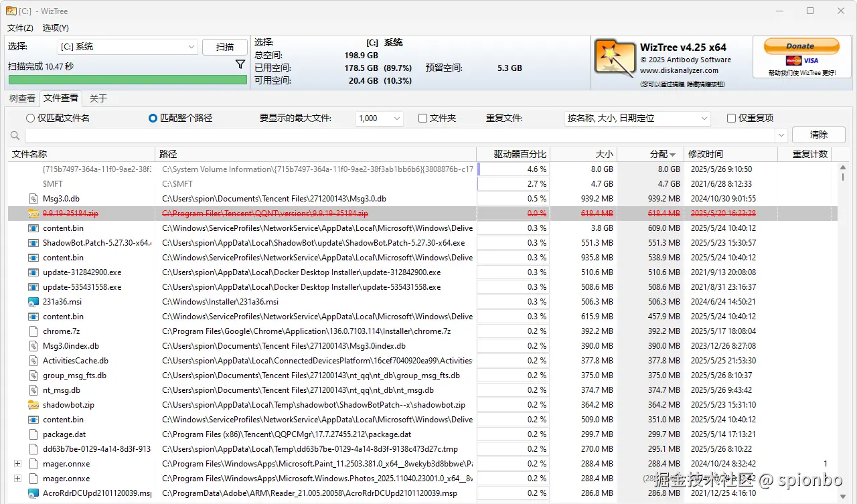Viewport: 857px width, 504px height.
Task: Enable the 文件夹 checkbox
Action: point(437,118)
